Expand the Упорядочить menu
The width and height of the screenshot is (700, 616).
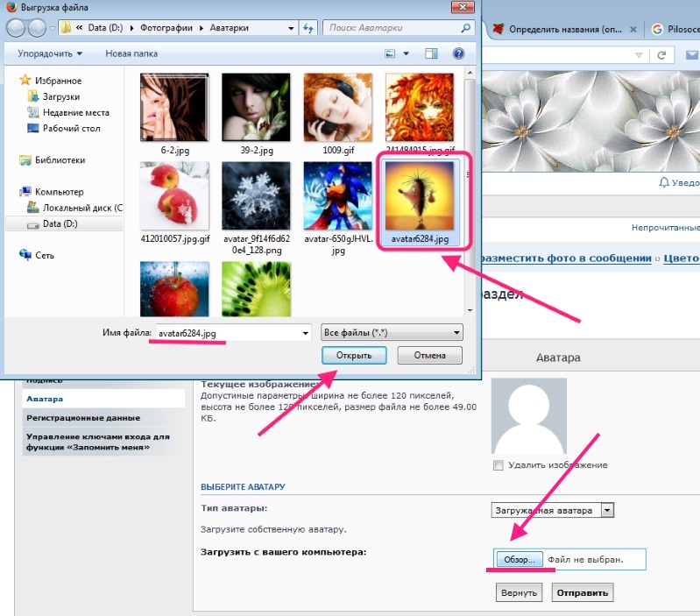tap(50, 53)
